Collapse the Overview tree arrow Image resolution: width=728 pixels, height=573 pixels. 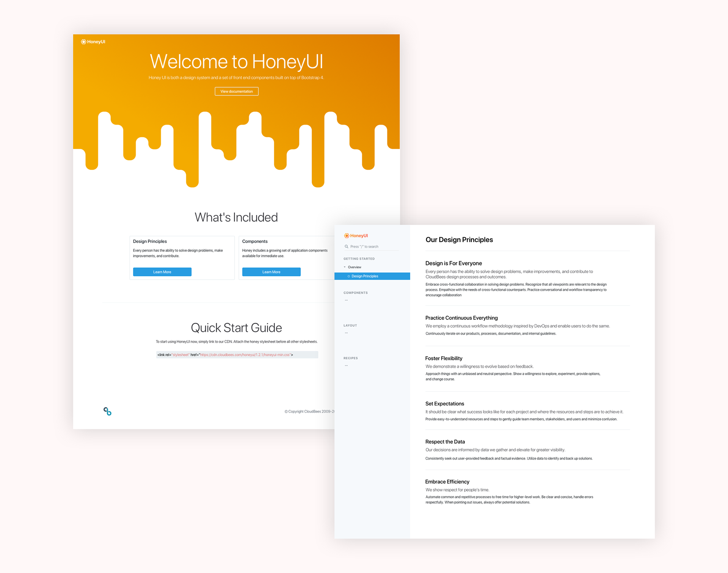point(345,267)
